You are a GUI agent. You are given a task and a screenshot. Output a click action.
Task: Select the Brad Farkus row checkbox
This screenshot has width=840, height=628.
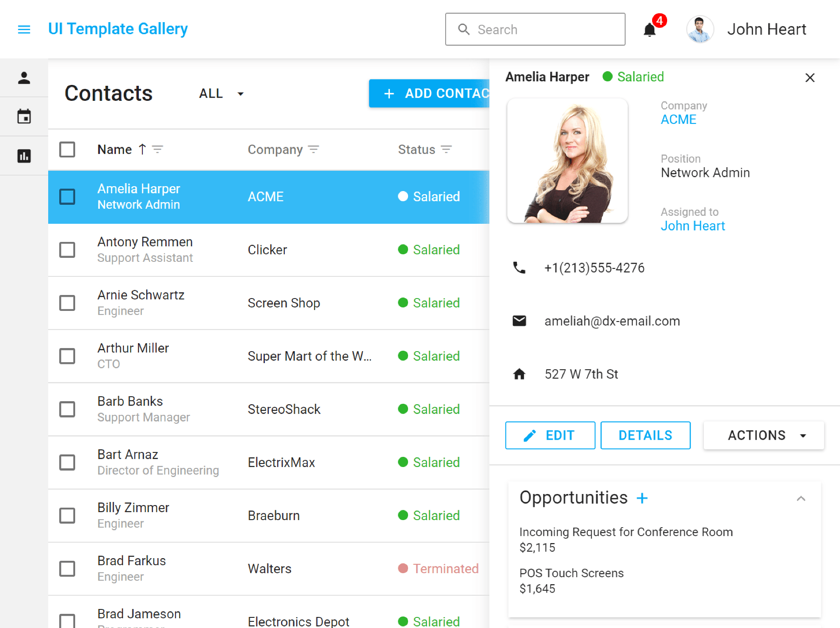pyautogui.click(x=67, y=569)
